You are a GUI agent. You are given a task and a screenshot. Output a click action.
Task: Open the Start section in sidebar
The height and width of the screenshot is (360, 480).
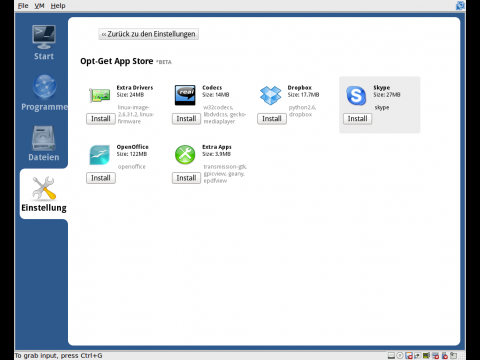(44, 43)
